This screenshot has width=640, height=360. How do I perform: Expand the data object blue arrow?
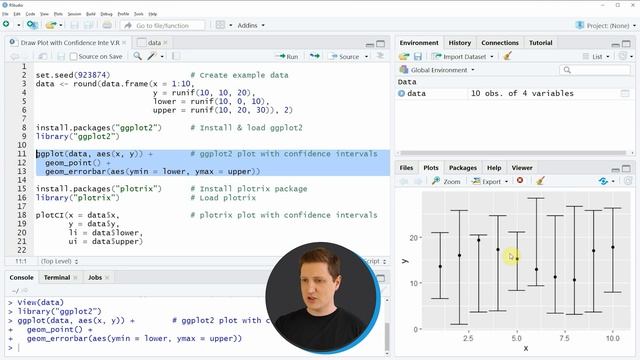coord(401,93)
